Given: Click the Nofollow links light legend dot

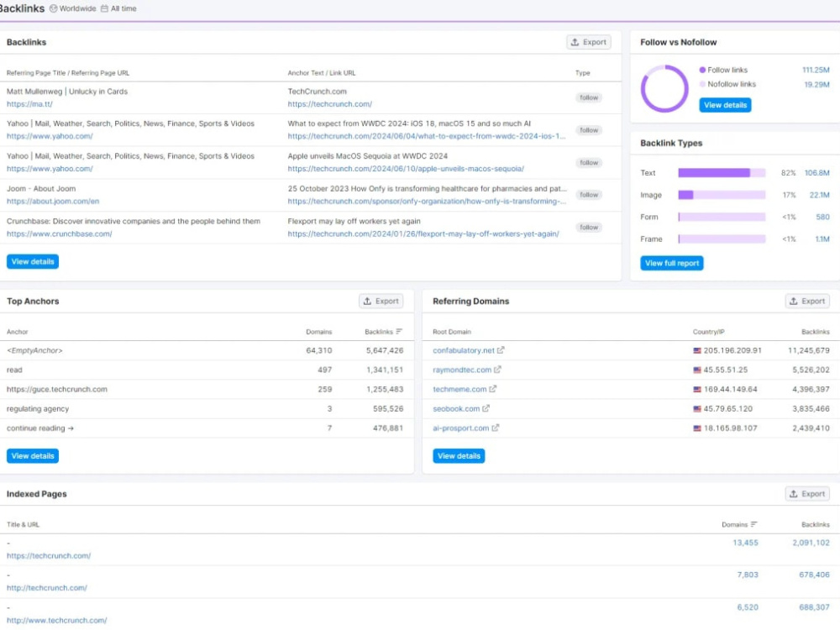Looking at the screenshot, I should [x=702, y=84].
